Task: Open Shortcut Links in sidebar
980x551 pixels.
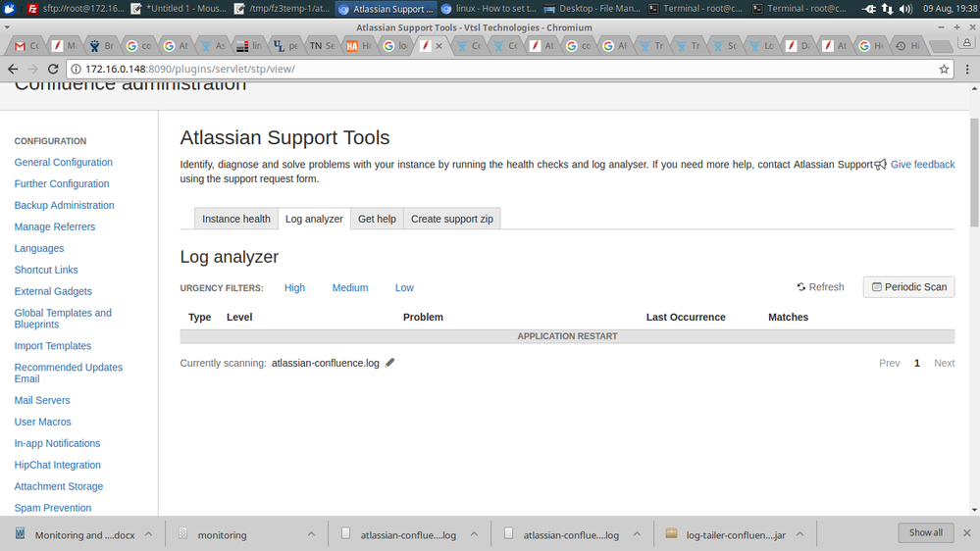Action: 46,270
